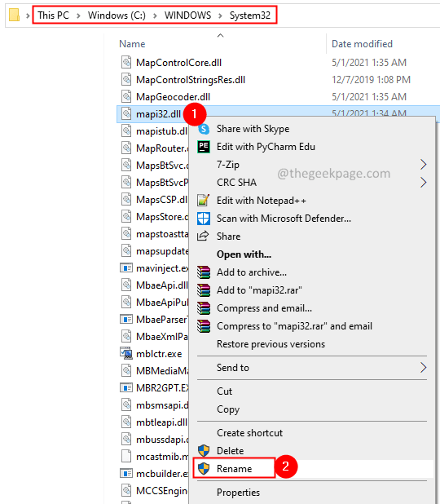Select the MapGeocoder.dll file
Screen dimensions: 440x504
pyautogui.click(x=173, y=97)
